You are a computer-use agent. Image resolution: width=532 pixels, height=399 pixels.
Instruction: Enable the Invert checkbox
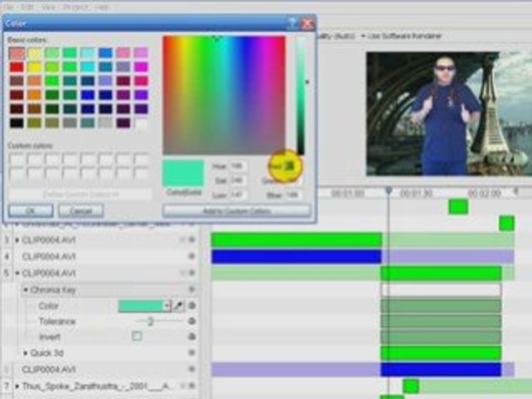coord(137,336)
